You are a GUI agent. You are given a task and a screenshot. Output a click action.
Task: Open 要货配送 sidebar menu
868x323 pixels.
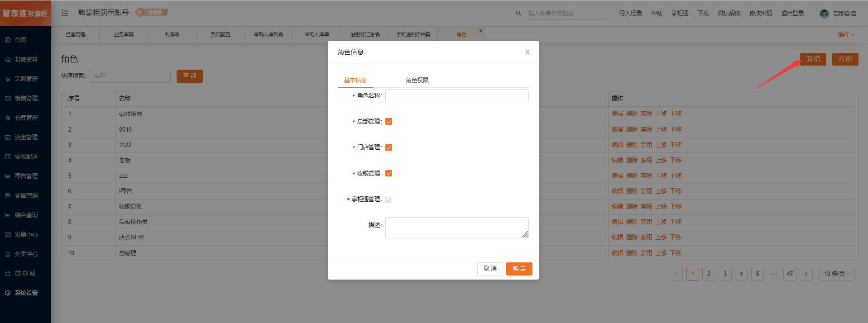click(x=25, y=157)
